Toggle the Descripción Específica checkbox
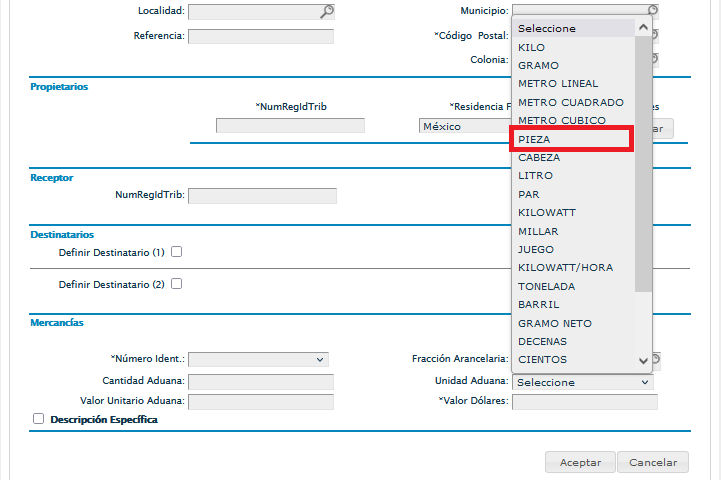The height and width of the screenshot is (480, 721). (39, 420)
